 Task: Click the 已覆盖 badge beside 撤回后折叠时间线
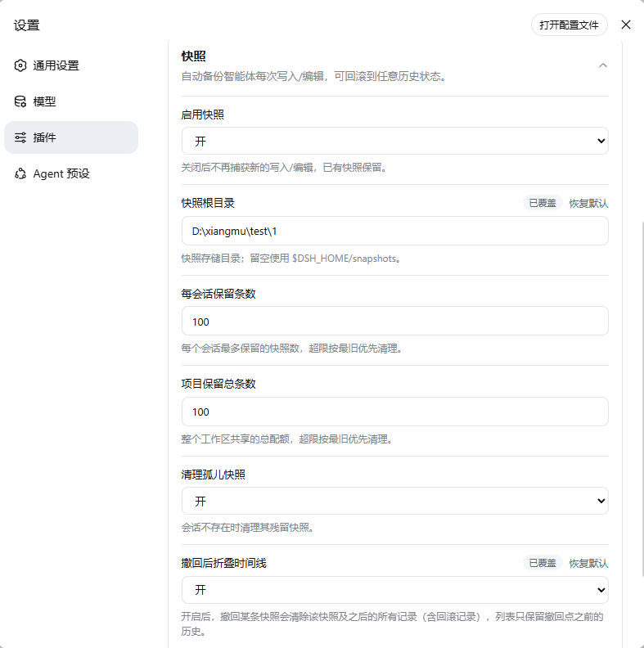click(543, 563)
